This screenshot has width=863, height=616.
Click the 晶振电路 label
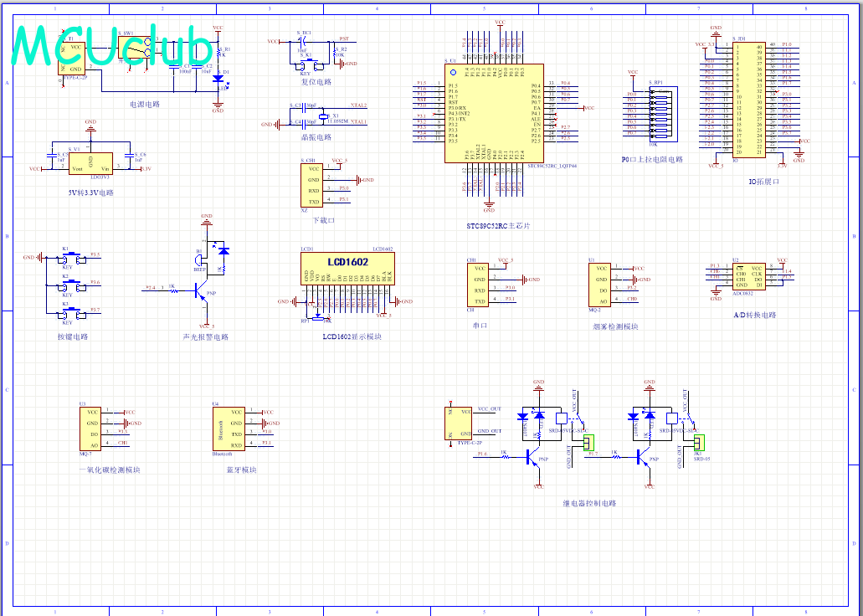coord(316,137)
